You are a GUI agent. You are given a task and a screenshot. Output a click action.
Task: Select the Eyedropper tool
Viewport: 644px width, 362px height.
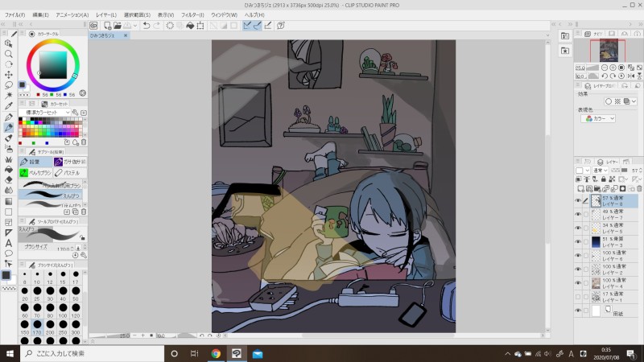8,106
